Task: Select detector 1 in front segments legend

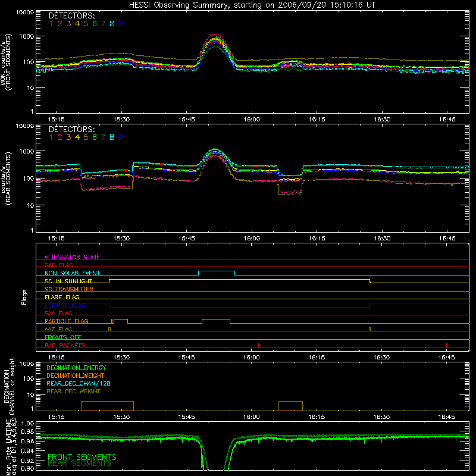Action: coord(51,24)
